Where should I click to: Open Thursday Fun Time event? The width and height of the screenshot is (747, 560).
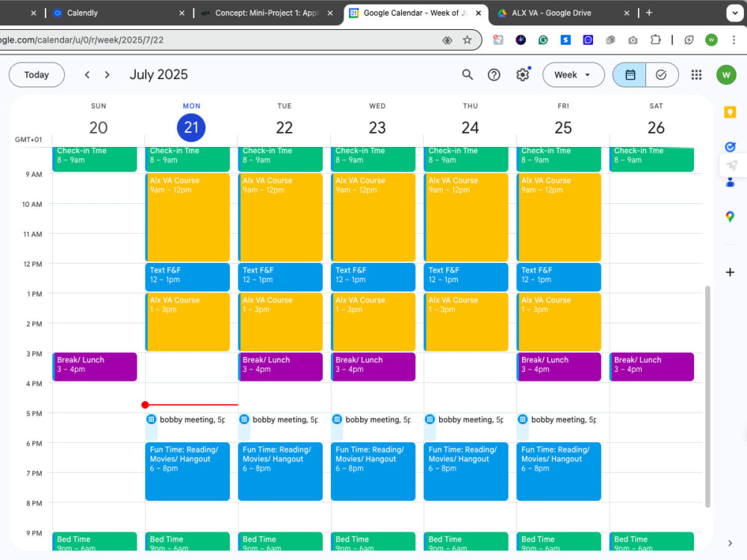pyautogui.click(x=466, y=471)
